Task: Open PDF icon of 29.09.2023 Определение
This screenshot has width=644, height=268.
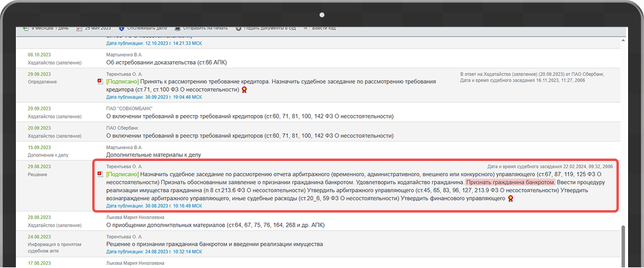Action: 100,81
